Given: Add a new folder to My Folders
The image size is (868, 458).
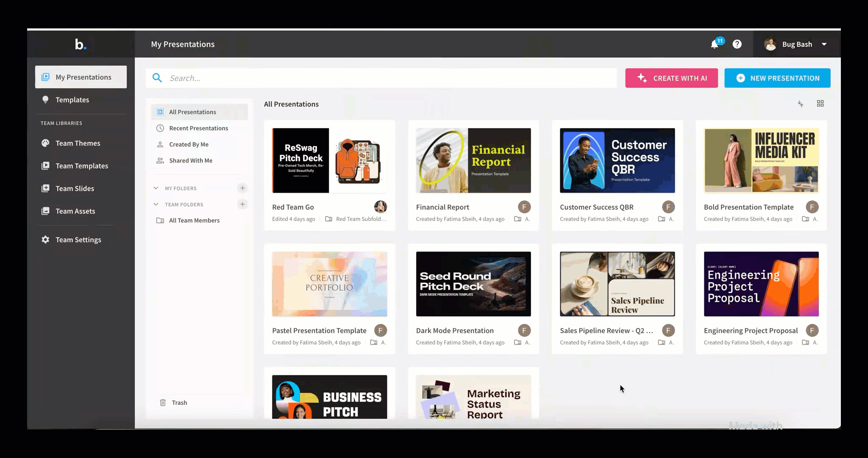Looking at the screenshot, I should tap(242, 188).
